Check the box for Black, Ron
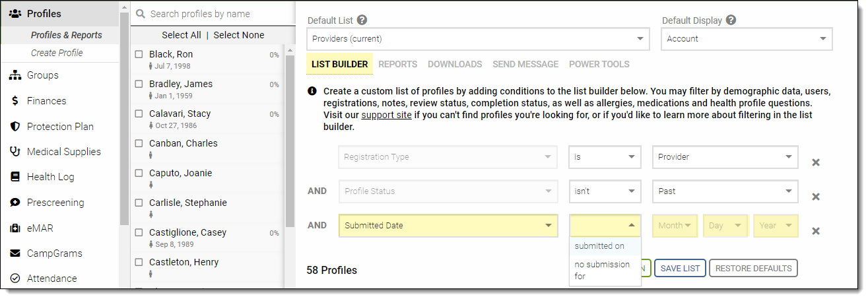This screenshot has height=299, width=868. pos(139,55)
